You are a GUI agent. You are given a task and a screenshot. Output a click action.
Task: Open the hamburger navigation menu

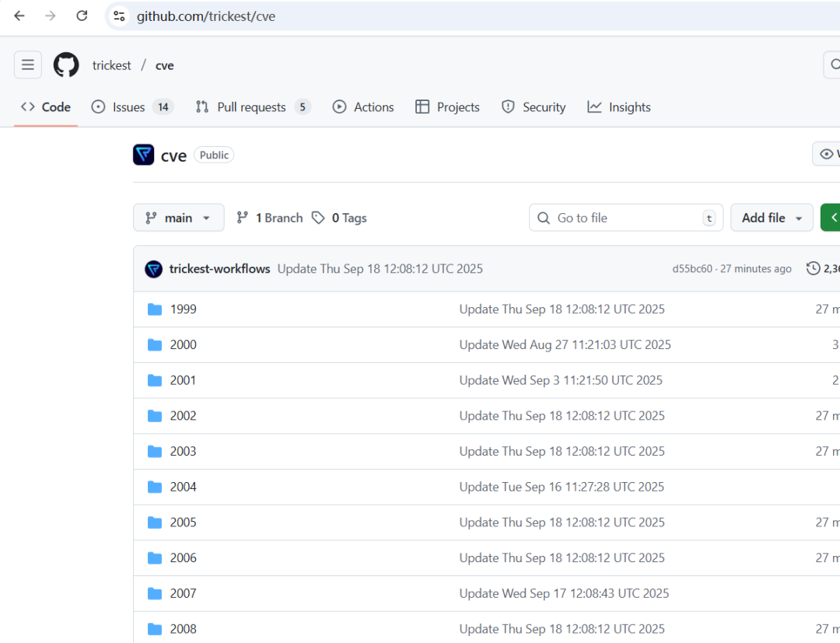[28, 65]
